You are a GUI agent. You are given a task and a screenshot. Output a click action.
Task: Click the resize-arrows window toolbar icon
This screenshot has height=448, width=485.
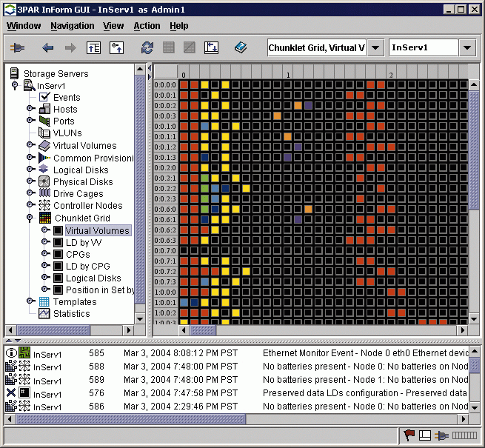pos(211,48)
